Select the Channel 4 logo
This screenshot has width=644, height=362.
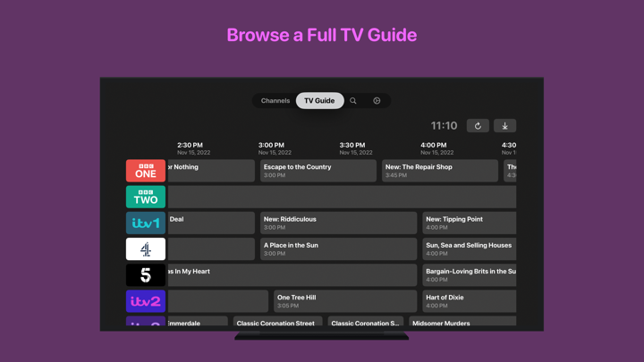pos(146,248)
